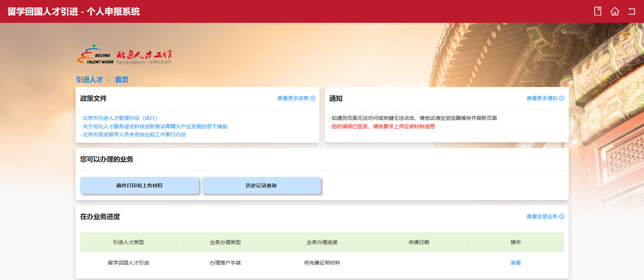Click the Beijing Talent Work logo
The image size is (644, 280).
125,55
